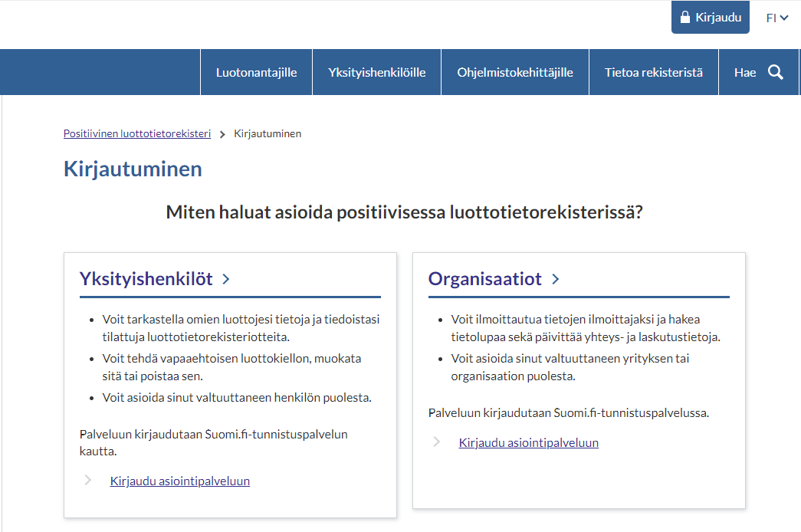Screen dimensions: 801x532
Task: Click the grey chevron before the Yksityishenkilöt login link
Action: point(88,481)
